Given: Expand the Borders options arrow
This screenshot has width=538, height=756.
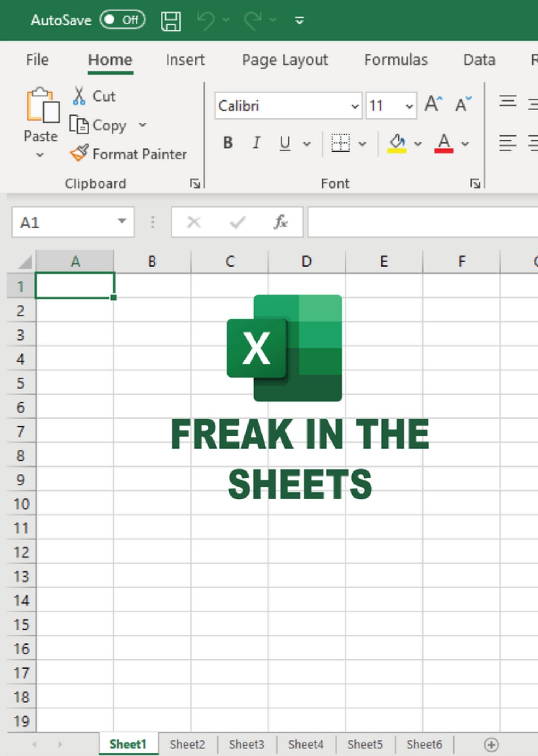Looking at the screenshot, I should pyautogui.click(x=363, y=144).
